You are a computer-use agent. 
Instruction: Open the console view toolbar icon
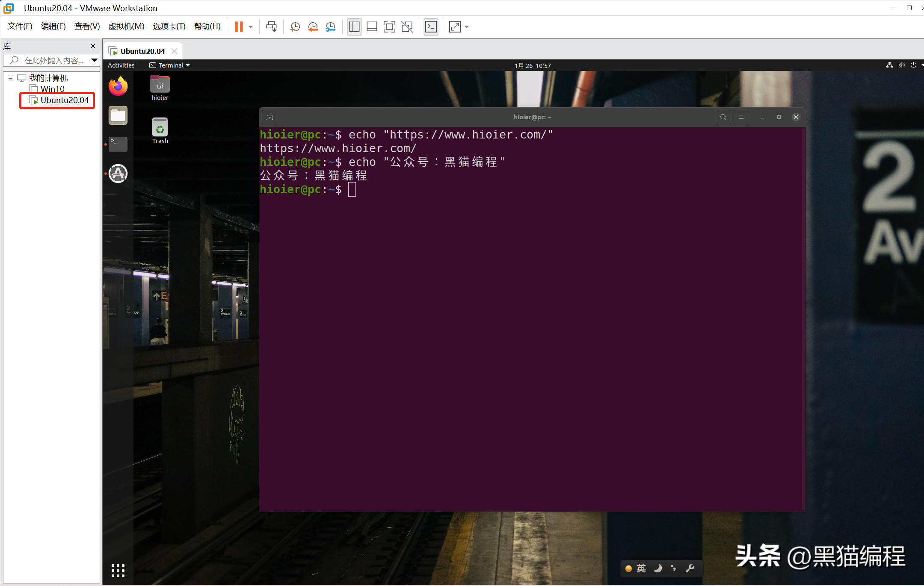click(x=431, y=27)
